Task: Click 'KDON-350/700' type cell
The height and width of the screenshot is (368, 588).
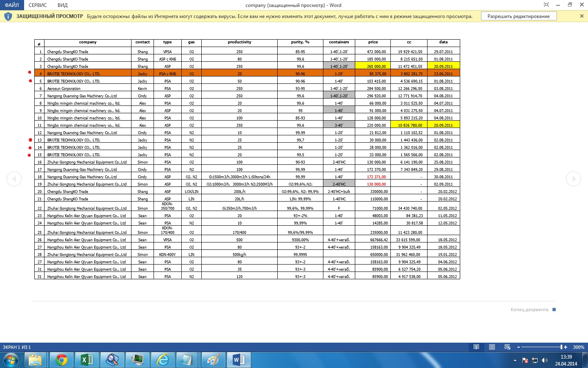Action: (167, 206)
